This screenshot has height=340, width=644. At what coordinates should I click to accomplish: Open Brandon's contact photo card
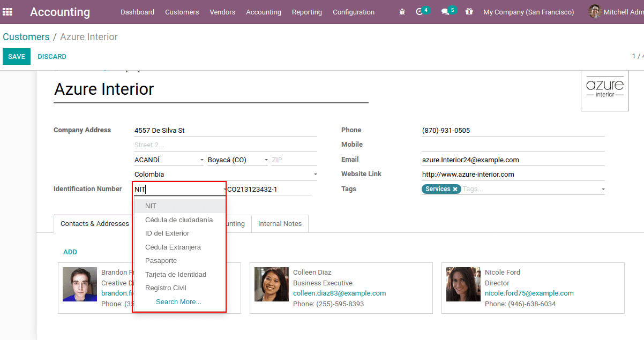pos(80,284)
